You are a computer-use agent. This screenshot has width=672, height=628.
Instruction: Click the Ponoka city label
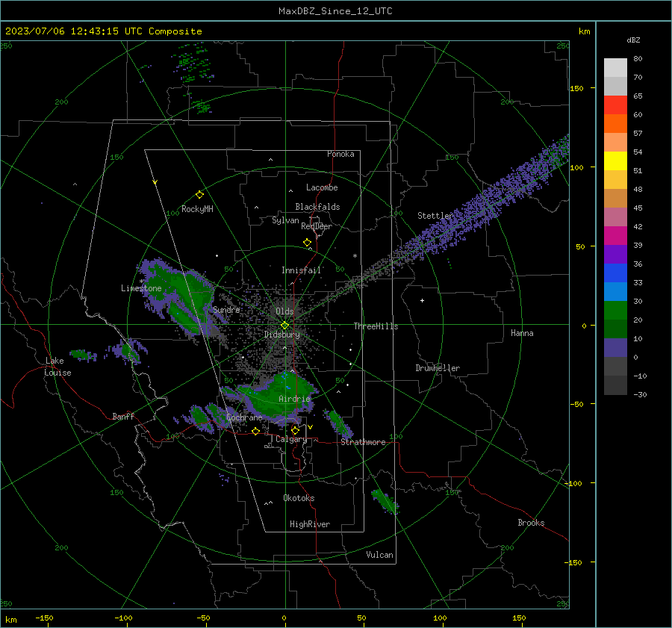(x=340, y=154)
